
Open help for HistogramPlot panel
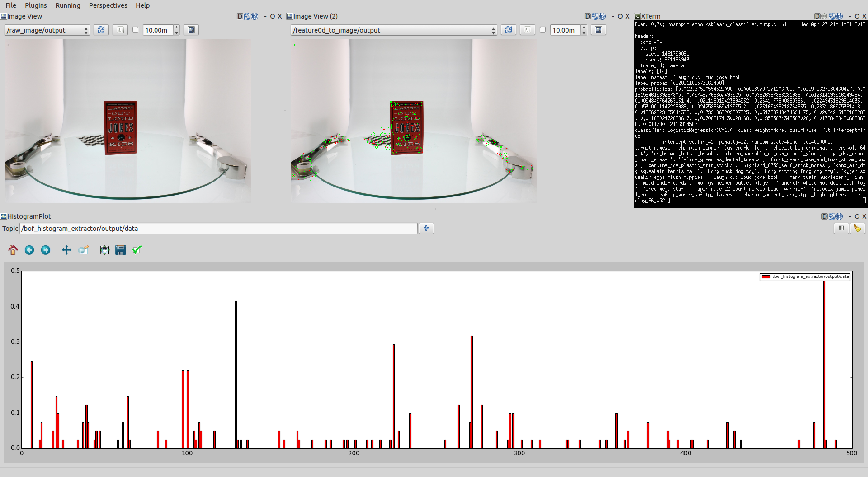click(839, 216)
